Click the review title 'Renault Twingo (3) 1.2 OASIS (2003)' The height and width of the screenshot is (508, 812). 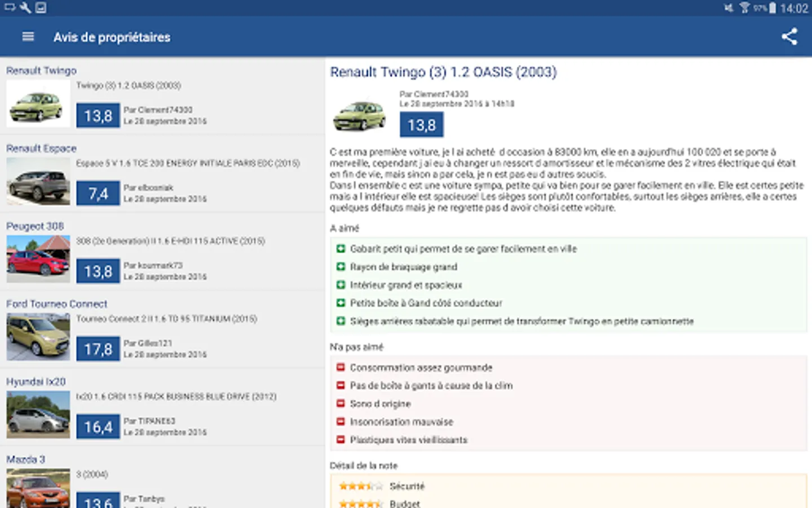(443, 72)
